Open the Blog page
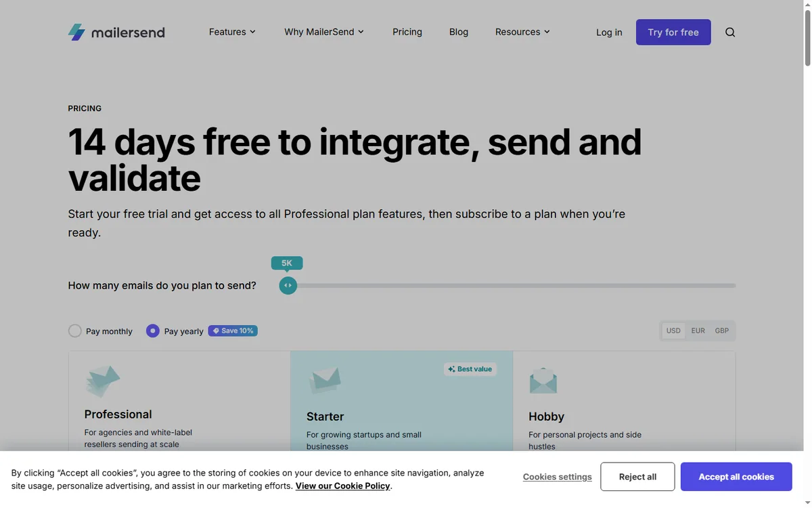 coord(459,32)
